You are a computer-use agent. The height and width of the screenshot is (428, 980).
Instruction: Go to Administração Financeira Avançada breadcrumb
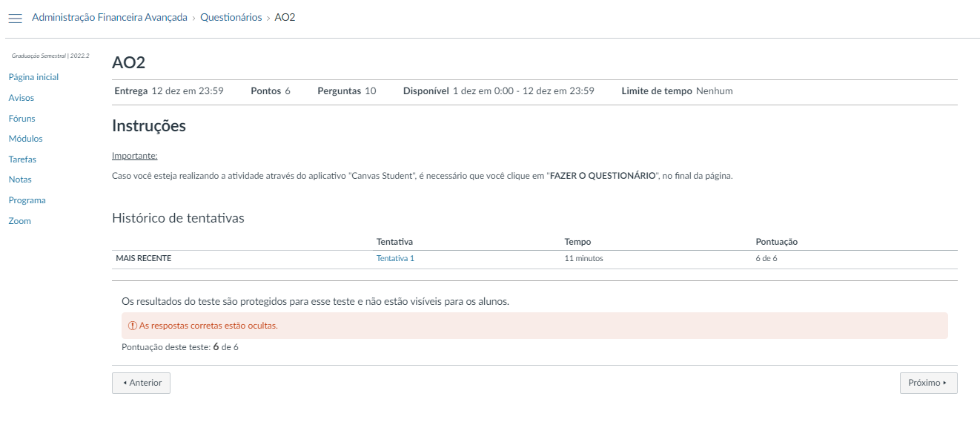click(109, 17)
